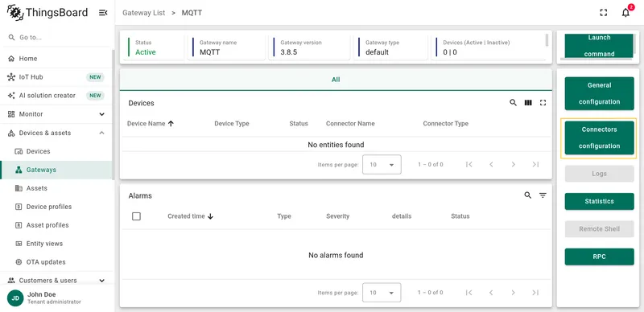Image resolution: width=644 pixels, height=312 pixels.
Task: Click John Doe user name
Action: pos(42,294)
